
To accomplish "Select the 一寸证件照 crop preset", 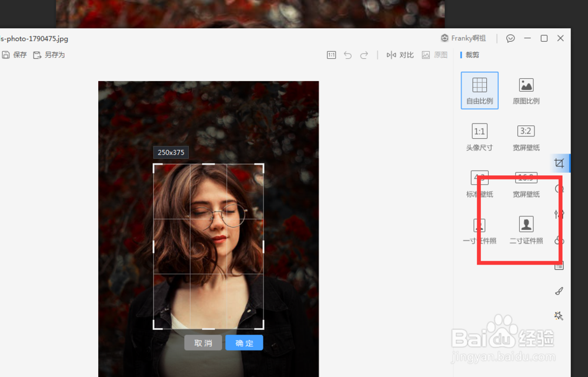I will point(480,231).
